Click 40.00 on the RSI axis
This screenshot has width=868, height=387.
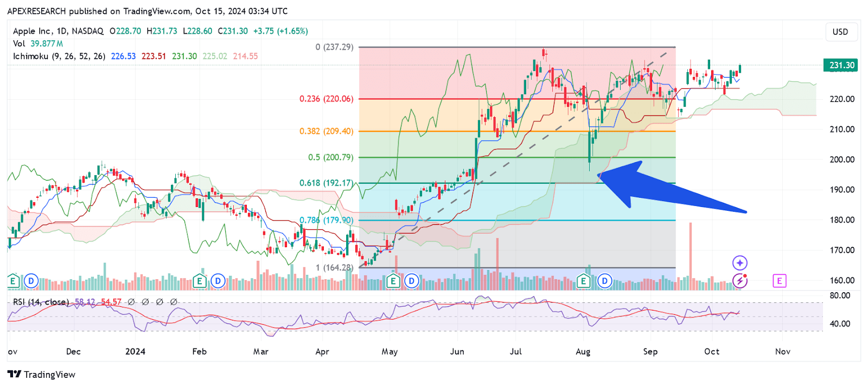pyautogui.click(x=840, y=324)
